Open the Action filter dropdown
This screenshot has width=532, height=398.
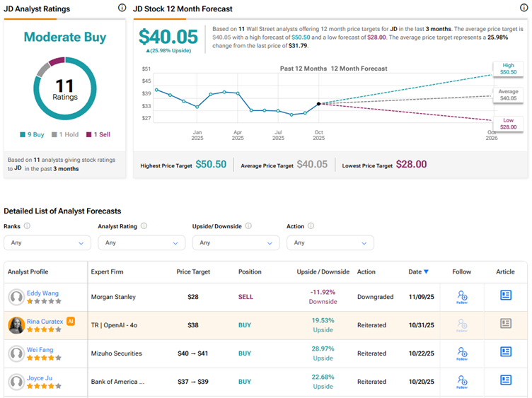pos(330,242)
